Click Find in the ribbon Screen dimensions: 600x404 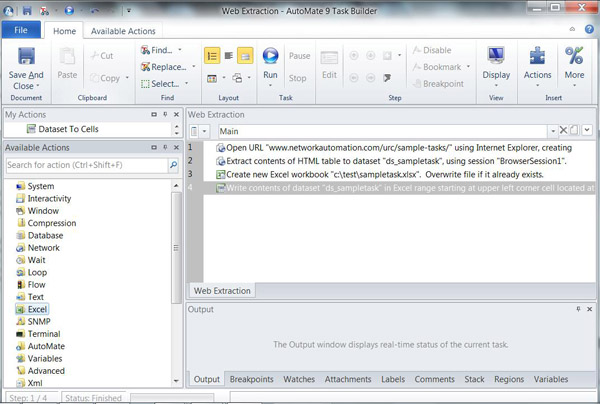157,50
